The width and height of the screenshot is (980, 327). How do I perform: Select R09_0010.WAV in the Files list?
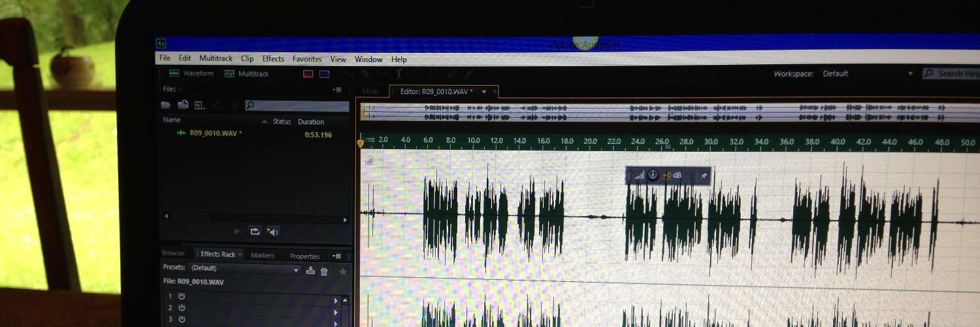[x=216, y=133]
